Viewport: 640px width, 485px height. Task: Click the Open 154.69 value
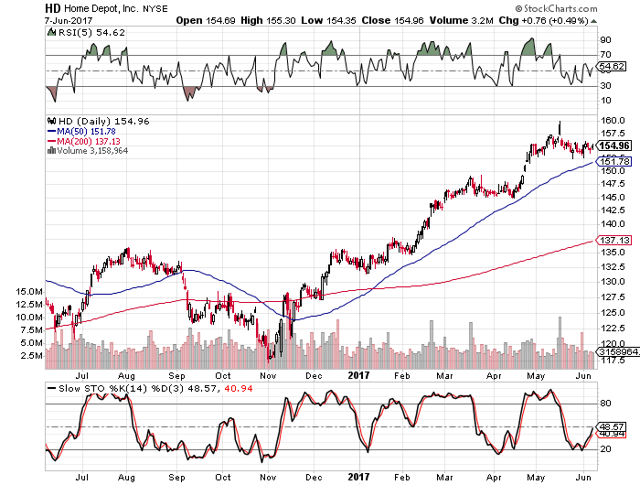[205, 20]
